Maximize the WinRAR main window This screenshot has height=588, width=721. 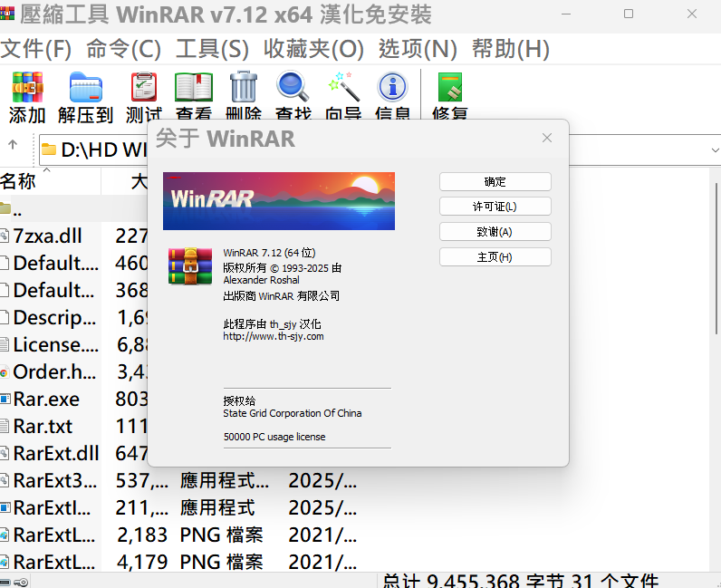(x=628, y=14)
